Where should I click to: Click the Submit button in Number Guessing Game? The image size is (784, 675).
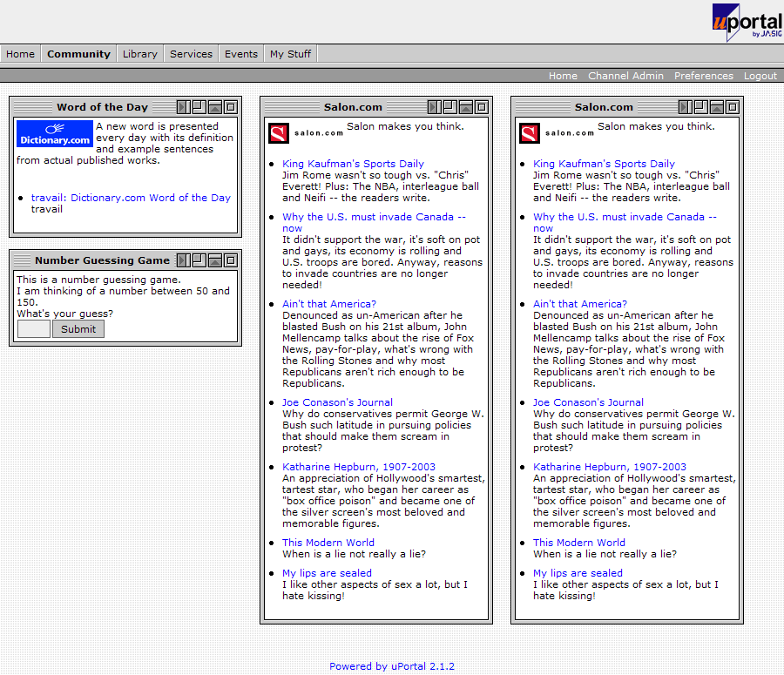pyautogui.click(x=78, y=329)
